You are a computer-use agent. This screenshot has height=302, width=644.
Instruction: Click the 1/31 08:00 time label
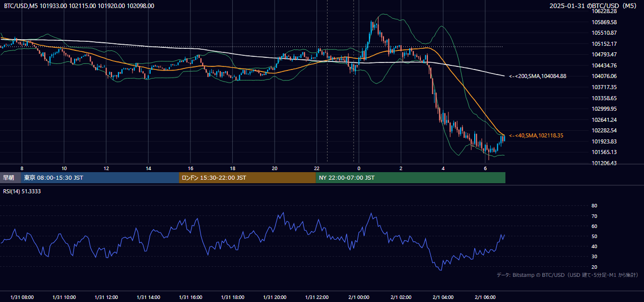click(22, 297)
